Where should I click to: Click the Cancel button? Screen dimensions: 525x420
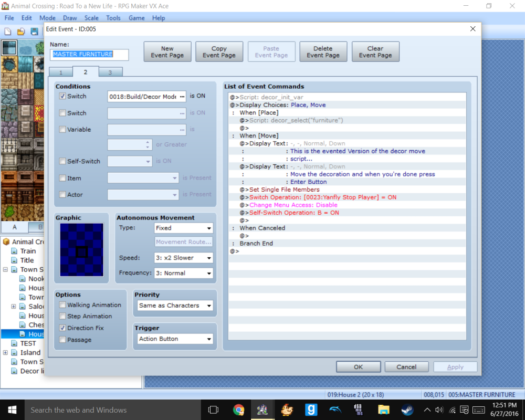point(406,367)
